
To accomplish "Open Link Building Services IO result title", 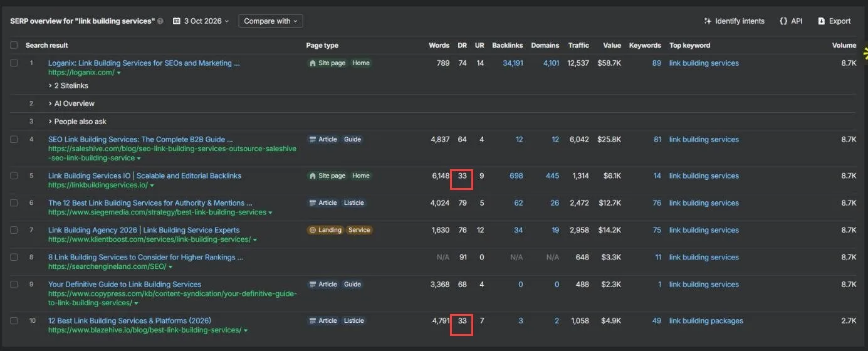I will tap(145, 176).
